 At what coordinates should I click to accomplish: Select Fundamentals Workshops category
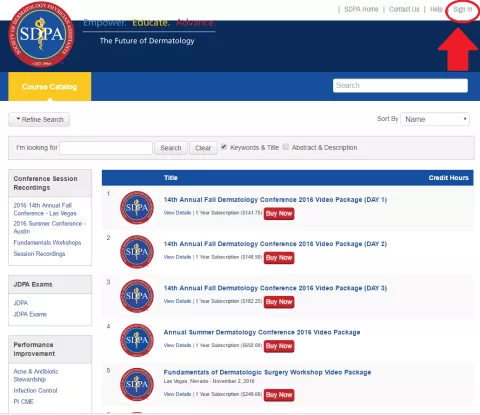[47, 242]
